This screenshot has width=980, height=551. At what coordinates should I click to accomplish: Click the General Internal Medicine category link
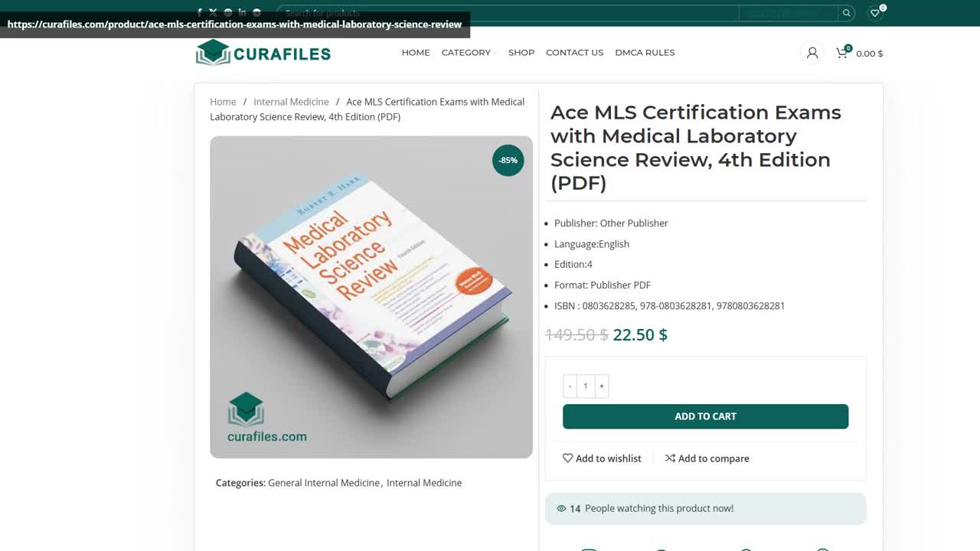point(323,483)
